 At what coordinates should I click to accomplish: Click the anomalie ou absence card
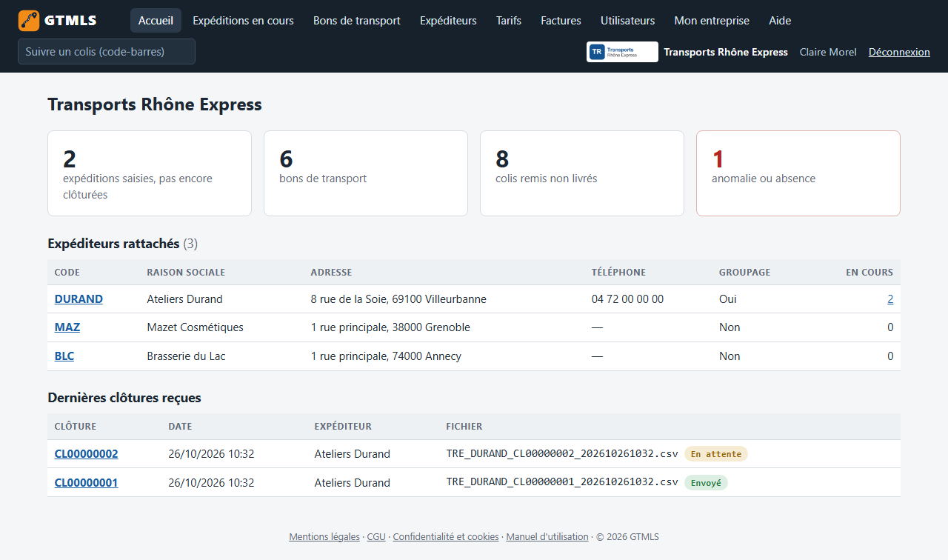click(798, 173)
